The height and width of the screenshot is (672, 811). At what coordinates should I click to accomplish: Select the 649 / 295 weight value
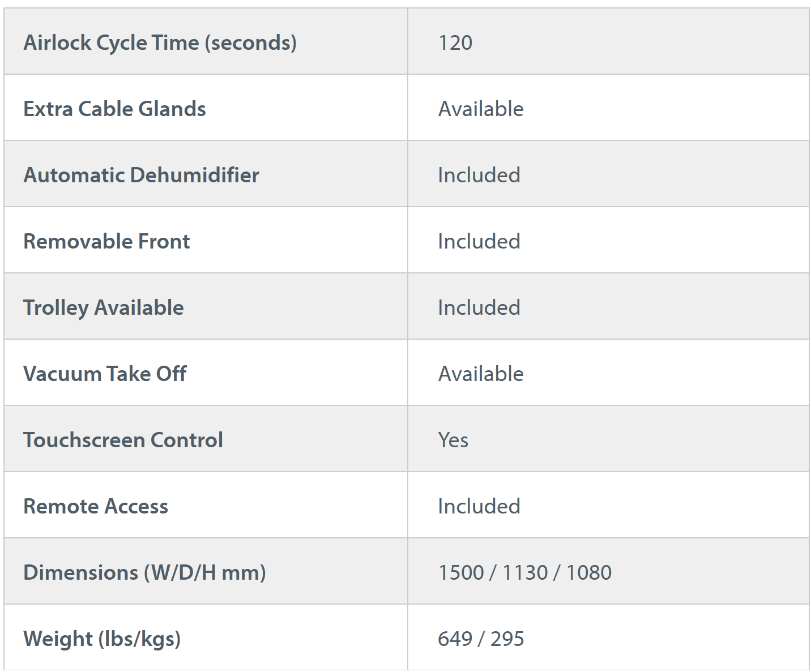point(481,639)
